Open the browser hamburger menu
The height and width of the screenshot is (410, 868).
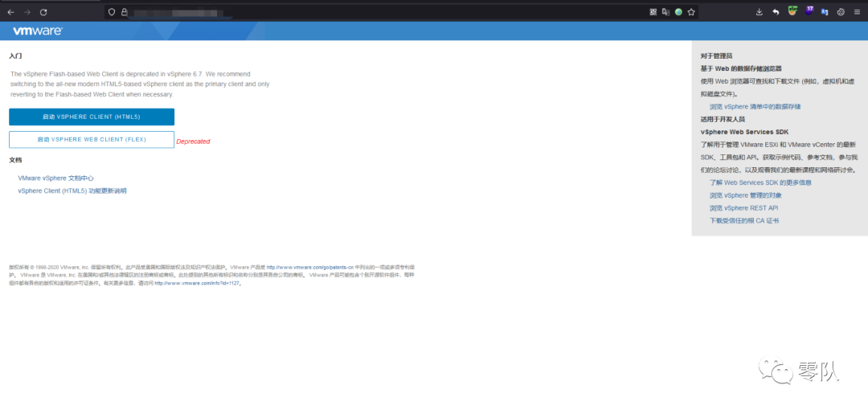857,11
